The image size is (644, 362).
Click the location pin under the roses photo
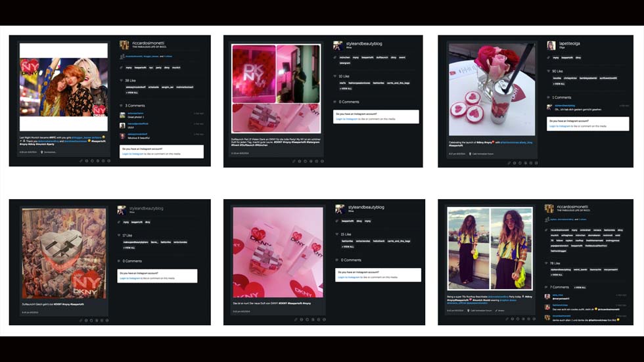pyautogui.click(x=470, y=154)
